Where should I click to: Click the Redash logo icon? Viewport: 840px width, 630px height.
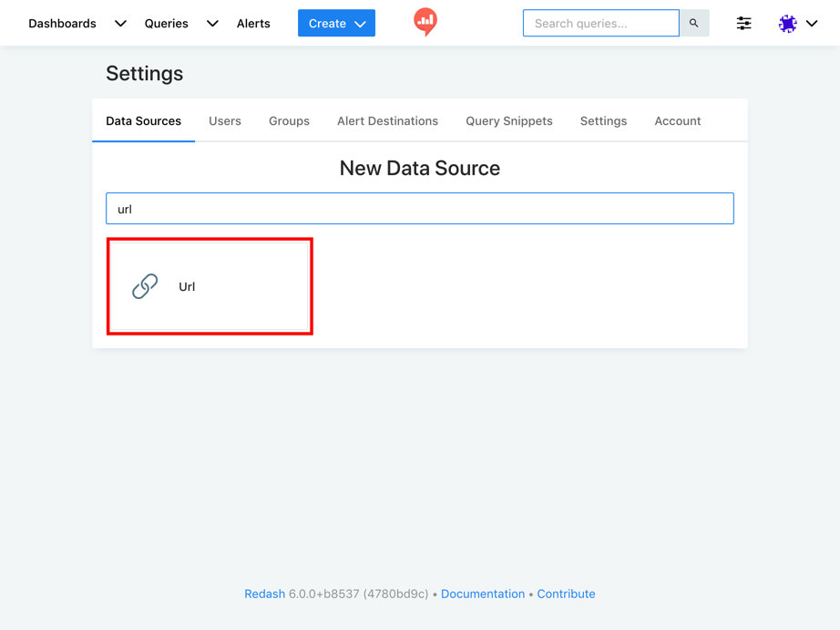tap(425, 21)
